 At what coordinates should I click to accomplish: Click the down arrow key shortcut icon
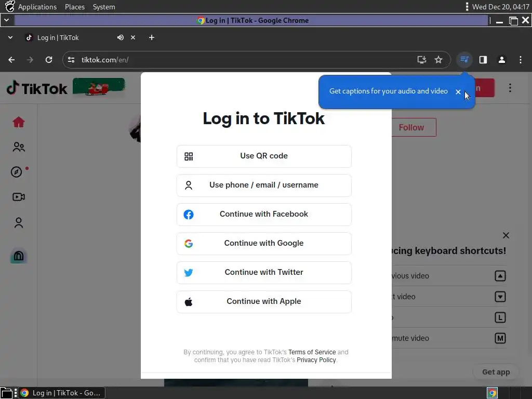coord(500,297)
